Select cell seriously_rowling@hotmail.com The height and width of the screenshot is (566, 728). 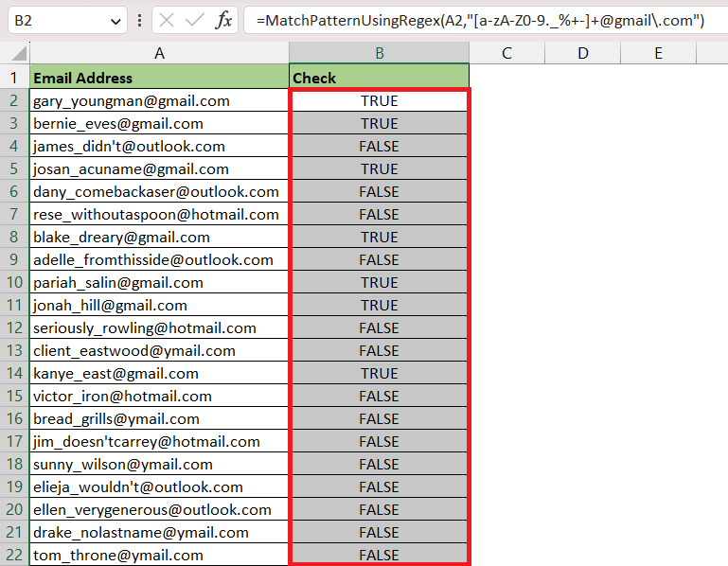159,327
